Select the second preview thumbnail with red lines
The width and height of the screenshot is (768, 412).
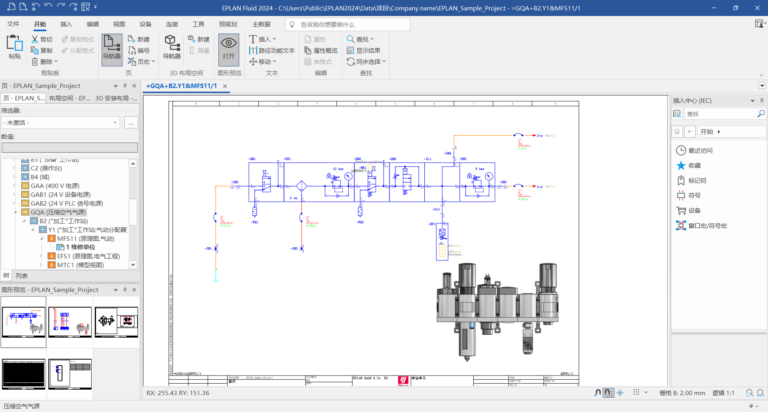click(70, 322)
